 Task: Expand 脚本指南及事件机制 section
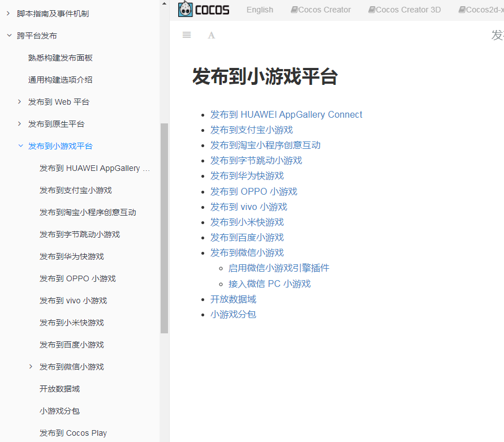click(8, 14)
